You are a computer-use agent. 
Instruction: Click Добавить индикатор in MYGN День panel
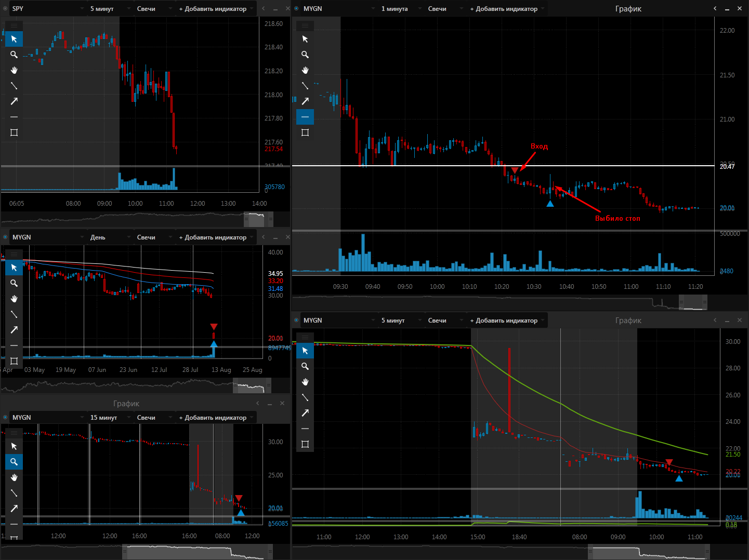(x=216, y=237)
